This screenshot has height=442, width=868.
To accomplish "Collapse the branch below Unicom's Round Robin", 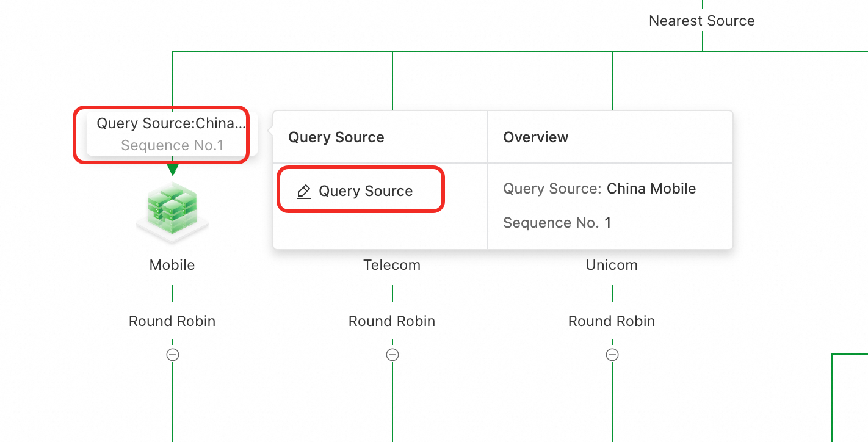I will [x=612, y=354].
